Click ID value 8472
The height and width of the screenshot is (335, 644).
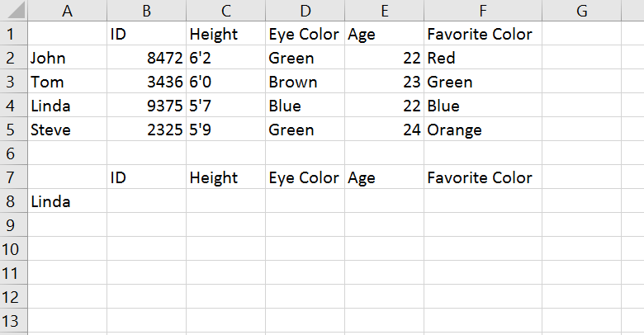click(147, 58)
